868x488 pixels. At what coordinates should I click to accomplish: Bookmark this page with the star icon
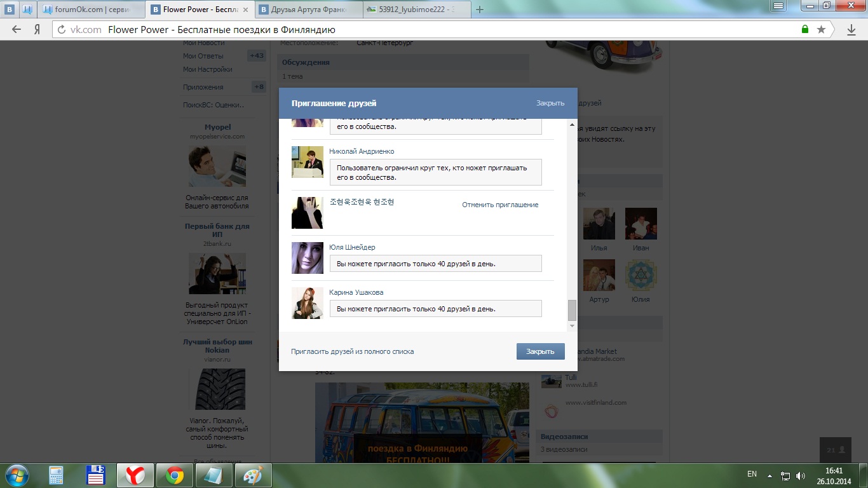point(821,29)
